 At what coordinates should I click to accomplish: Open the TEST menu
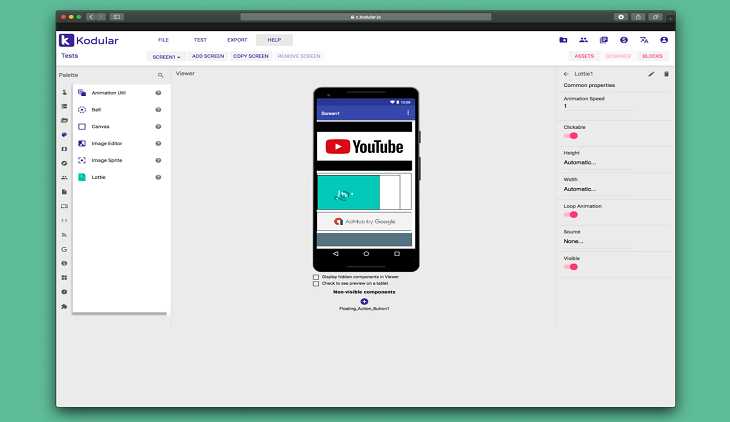click(200, 40)
